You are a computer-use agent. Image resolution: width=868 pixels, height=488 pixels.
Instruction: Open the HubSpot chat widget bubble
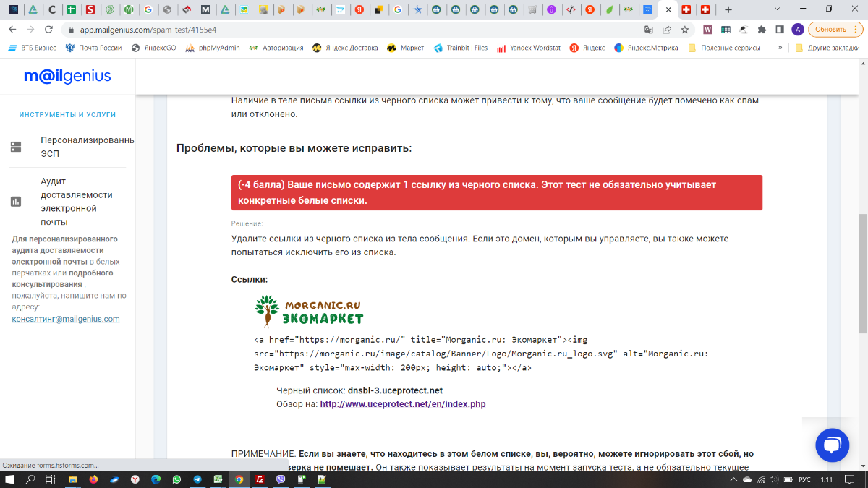click(832, 445)
